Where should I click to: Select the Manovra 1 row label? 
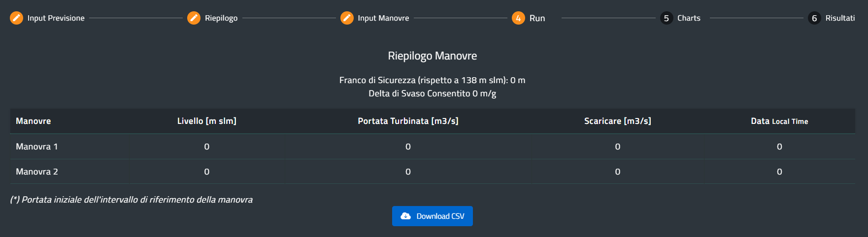coord(37,147)
